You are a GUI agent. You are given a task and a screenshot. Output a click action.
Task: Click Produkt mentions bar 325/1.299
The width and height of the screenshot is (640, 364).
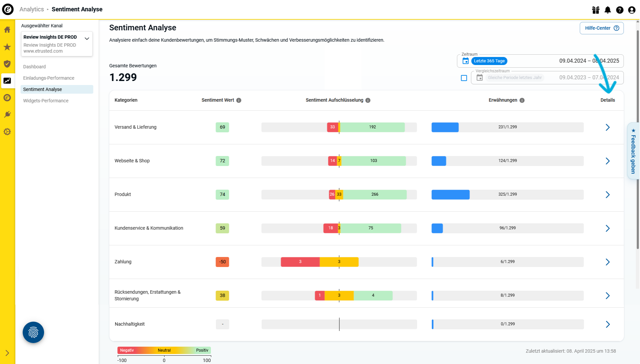coord(508,194)
